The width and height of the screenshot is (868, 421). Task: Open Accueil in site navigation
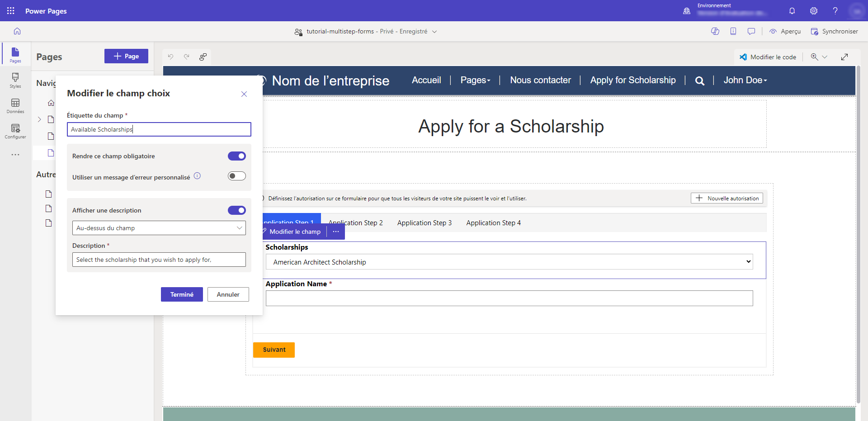(426, 80)
